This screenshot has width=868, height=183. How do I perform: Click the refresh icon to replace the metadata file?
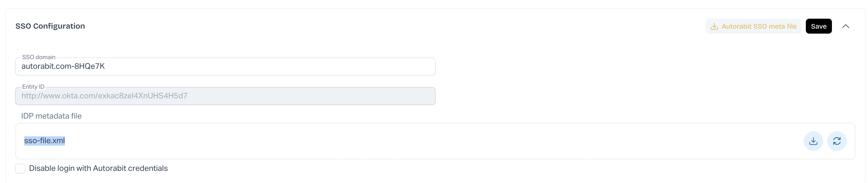[837, 141]
